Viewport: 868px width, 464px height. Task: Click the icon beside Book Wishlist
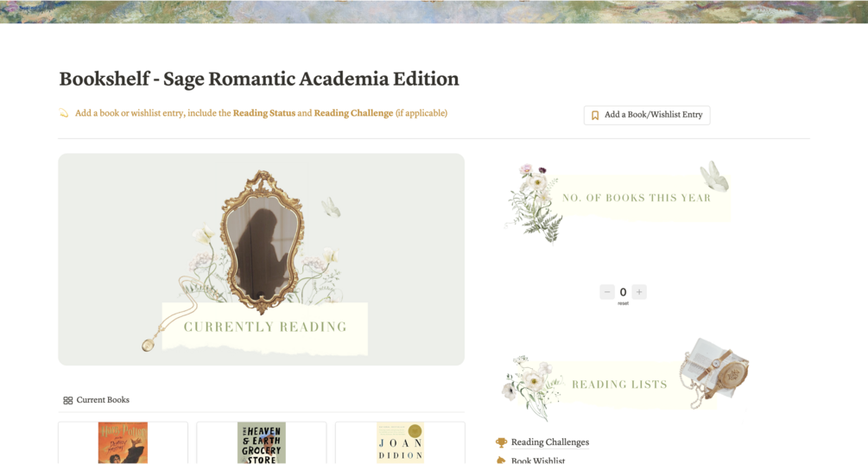(x=501, y=461)
